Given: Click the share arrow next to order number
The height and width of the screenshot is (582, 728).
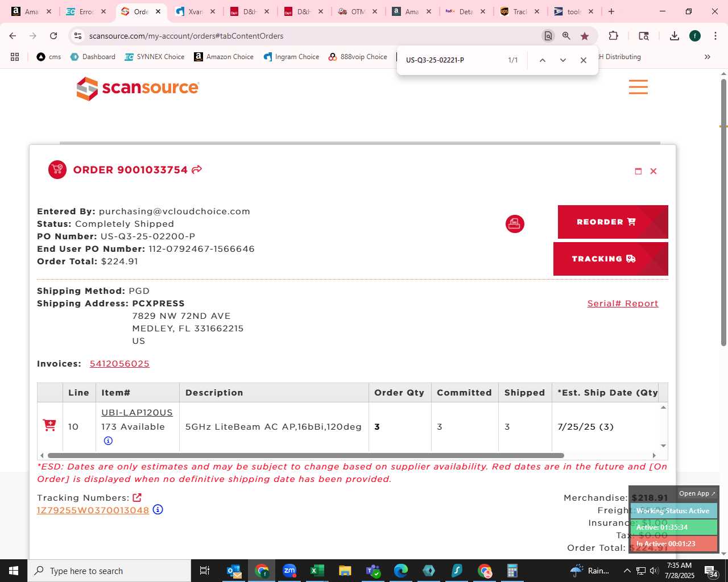Looking at the screenshot, I should 197,169.
